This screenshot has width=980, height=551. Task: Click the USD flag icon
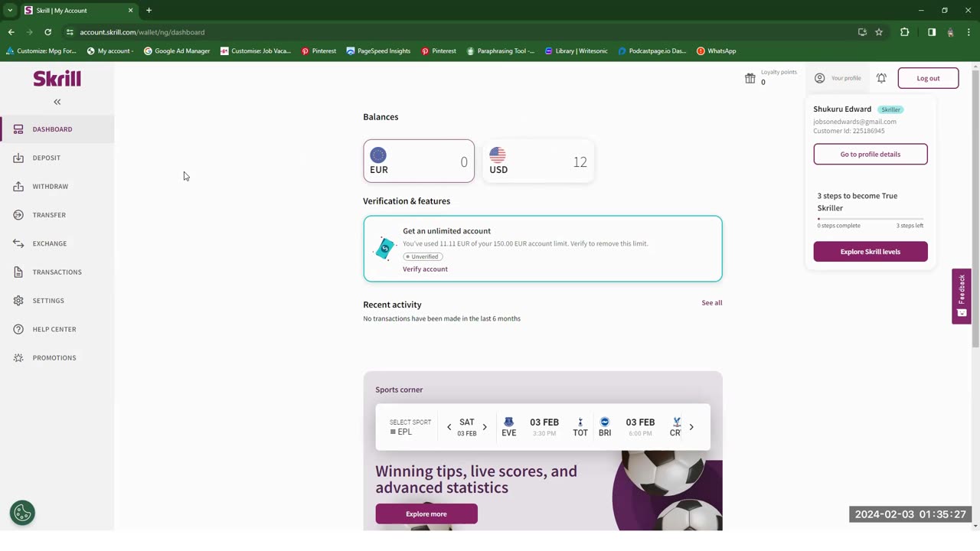(x=498, y=155)
